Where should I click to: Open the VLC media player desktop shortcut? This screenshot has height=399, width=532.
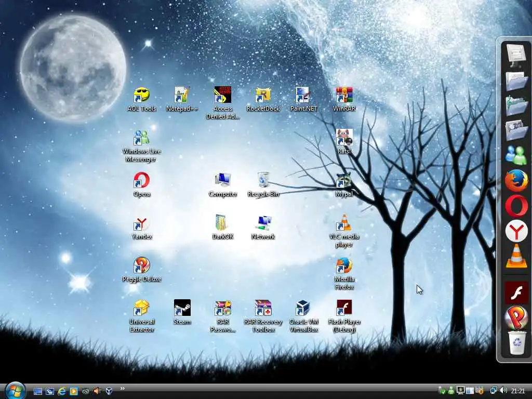point(344,231)
